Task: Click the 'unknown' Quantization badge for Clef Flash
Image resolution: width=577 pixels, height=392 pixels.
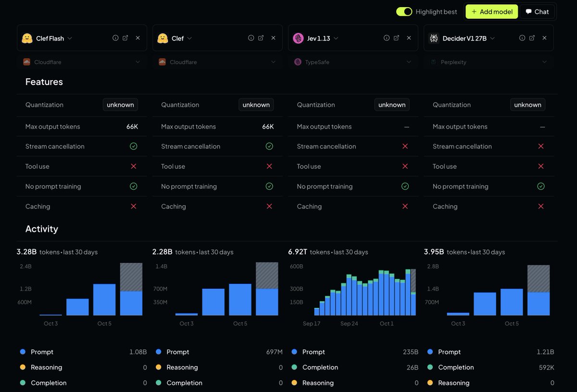Action: [120, 105]
